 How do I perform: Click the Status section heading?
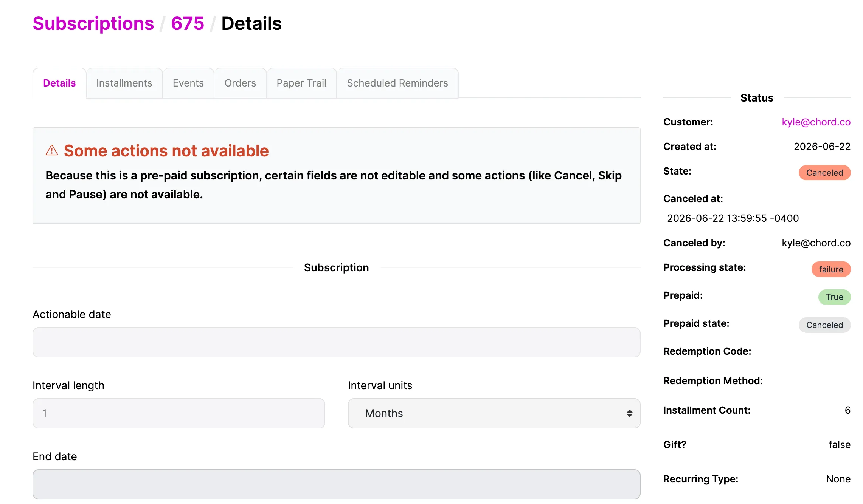click(757, 98)
